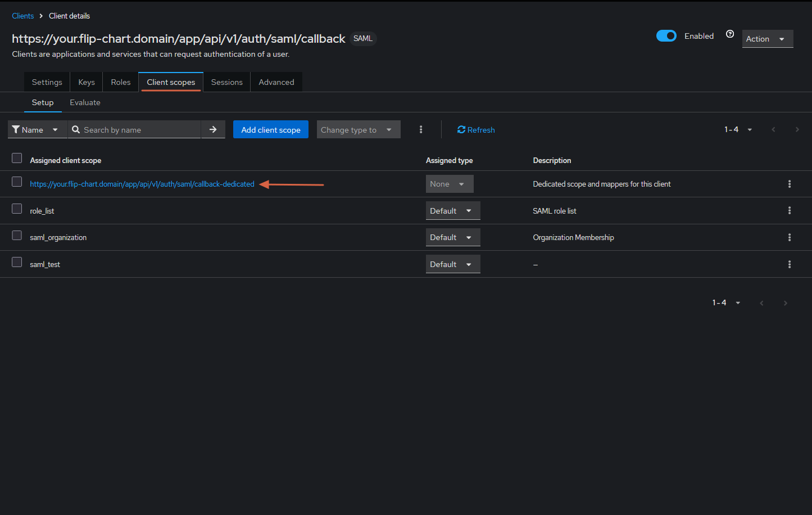Expand bottom pagination 1-4 per-page menu
Image resolution: width=812 pixels, height=515 pixels.
click(x=727, y=302)
